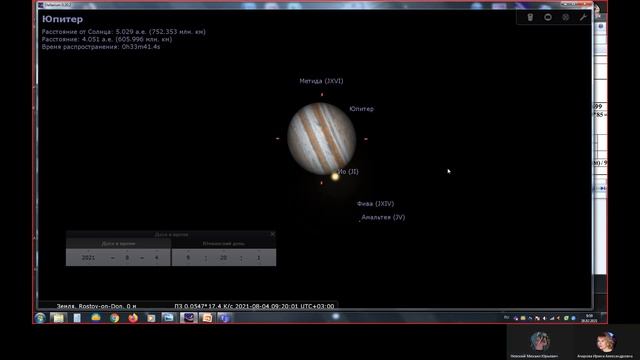Click the Юпитер heading in info panel
Viewport: 640px width, 360px height.
click(62, 19)
